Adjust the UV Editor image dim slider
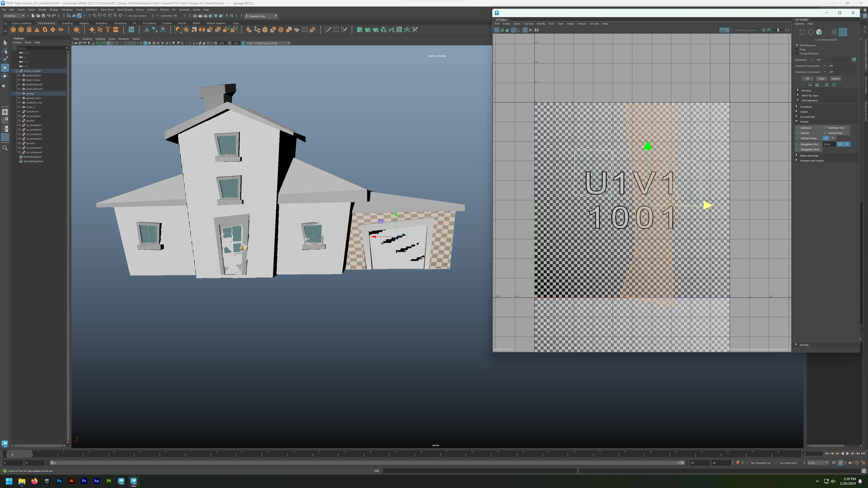The height and width of the screenshot is (488, 868). coord(778,30)
